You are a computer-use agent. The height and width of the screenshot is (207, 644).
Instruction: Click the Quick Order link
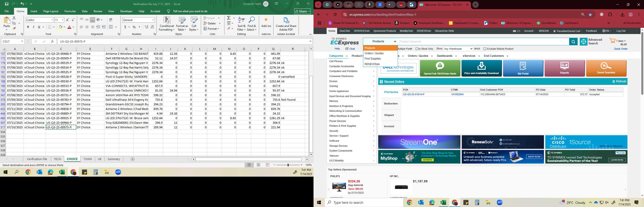(621, 49)
